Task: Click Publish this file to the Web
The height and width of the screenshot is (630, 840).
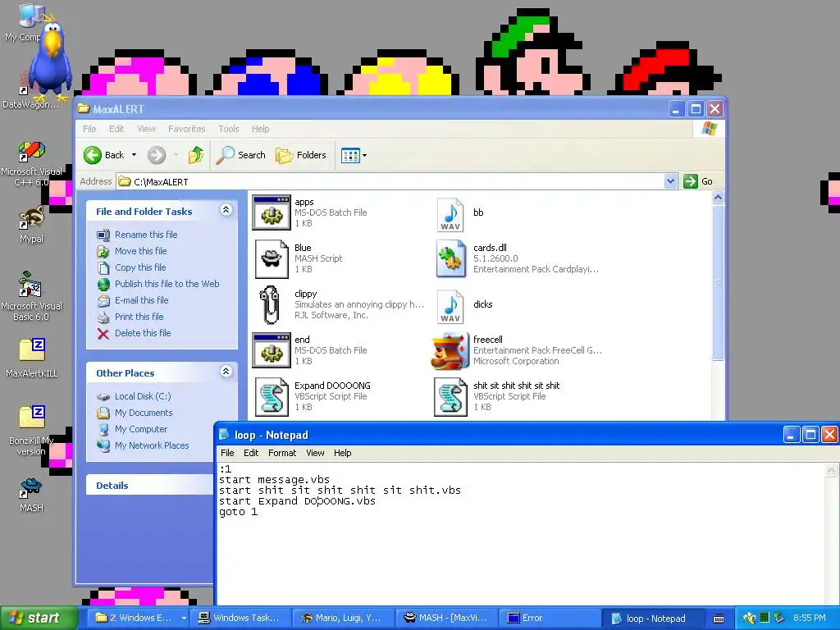Action: tap(167, 284)
